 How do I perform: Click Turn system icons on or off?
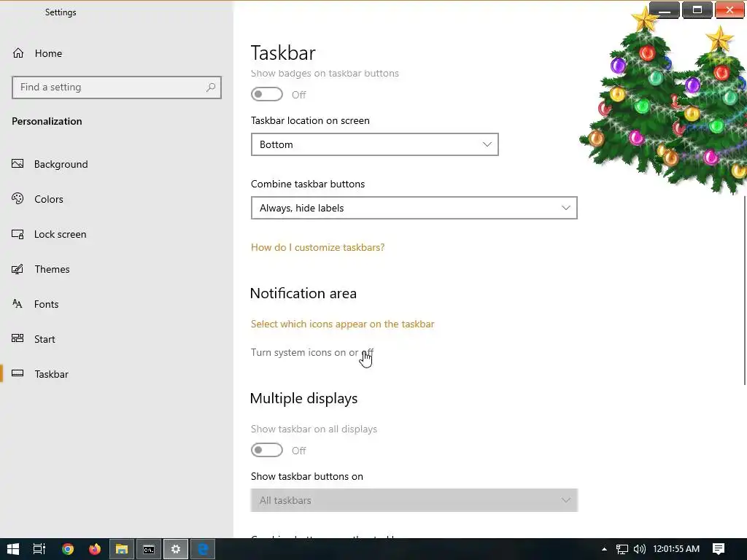312,352
